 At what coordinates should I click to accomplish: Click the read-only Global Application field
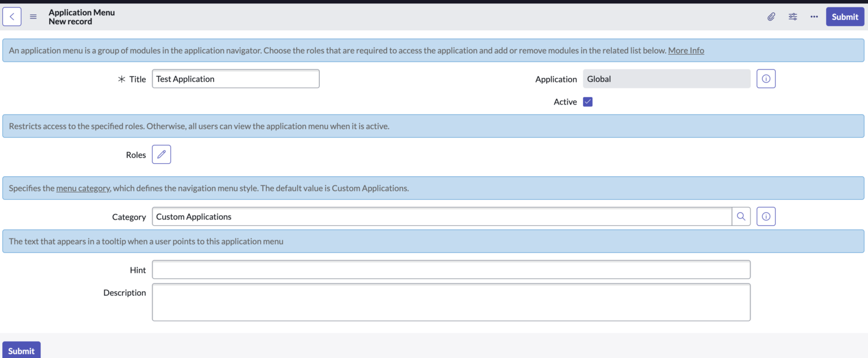(x=667, y=78)
